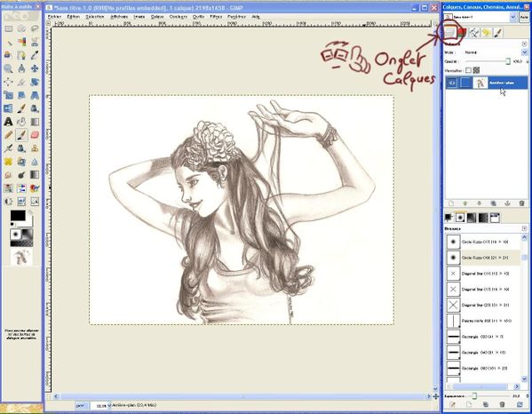Screen dimensions: 532x414
Task: Open the units dropdown in status bar
Action: point(81,405)
